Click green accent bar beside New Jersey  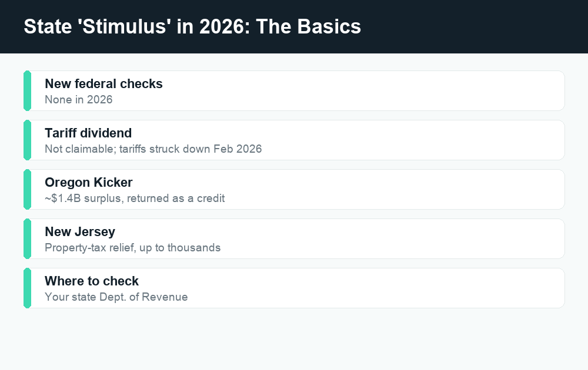pyautogui.click(x=28, y=239)
